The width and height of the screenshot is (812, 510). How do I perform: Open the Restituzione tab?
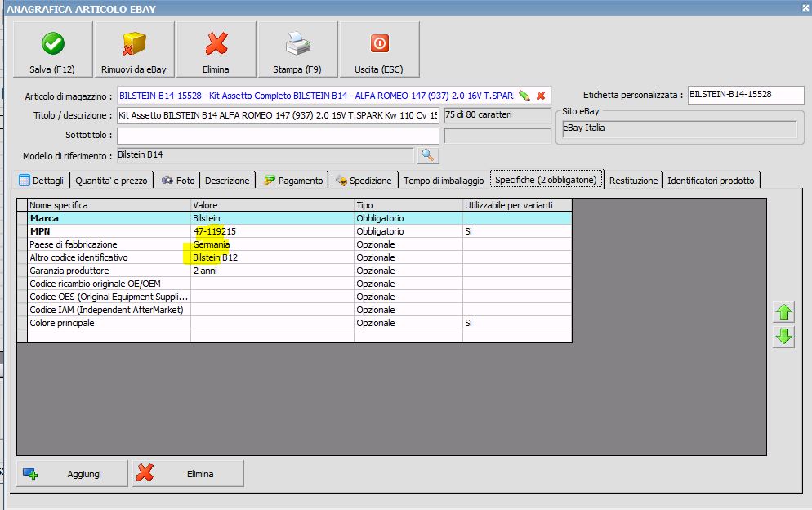click(633, 181)
